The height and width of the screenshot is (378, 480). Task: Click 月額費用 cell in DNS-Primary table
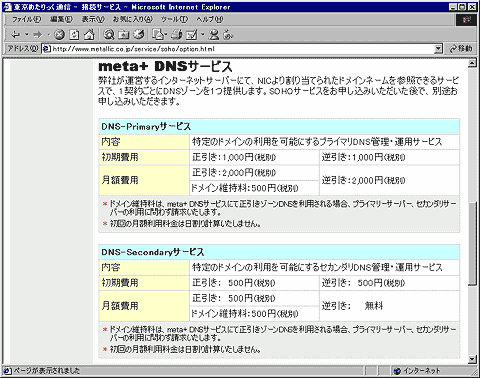[144, 180]
